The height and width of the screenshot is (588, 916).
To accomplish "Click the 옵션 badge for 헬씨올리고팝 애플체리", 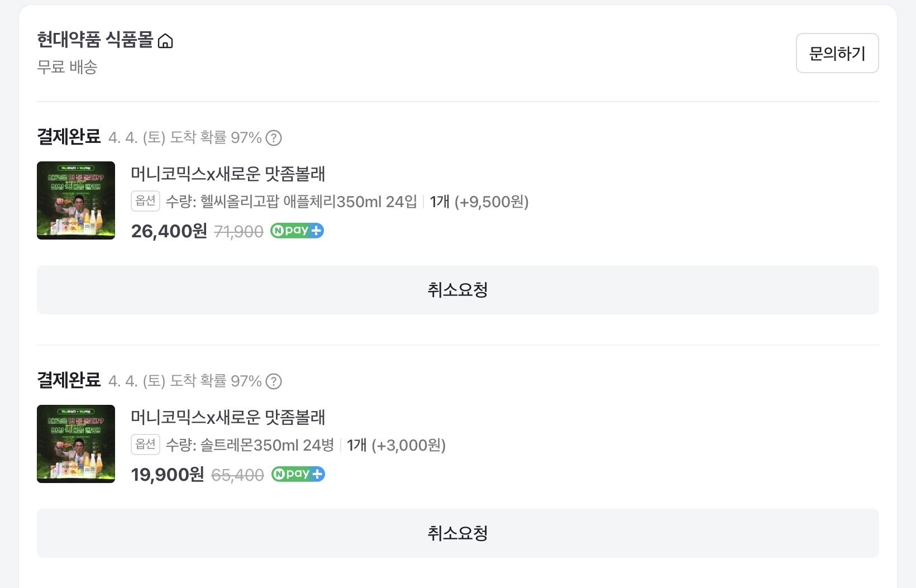I will pyautogui.click(x=145, y=201).
